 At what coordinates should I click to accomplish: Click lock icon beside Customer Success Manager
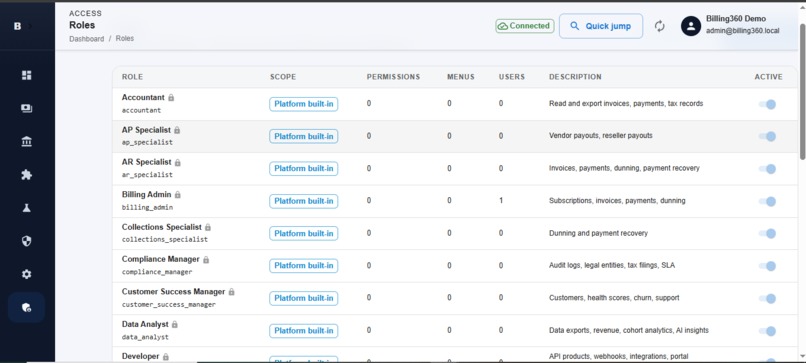(x=232, y=292)
